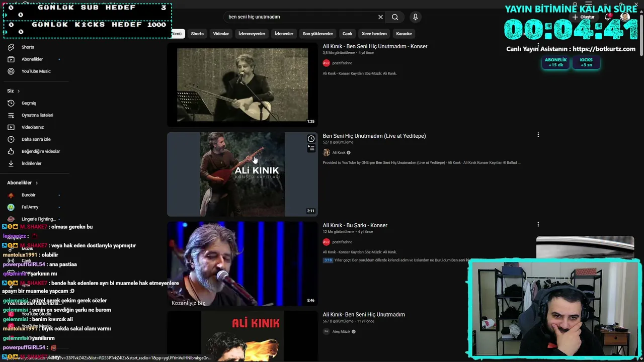Open the notifications bell

click(x=608, y=17)
